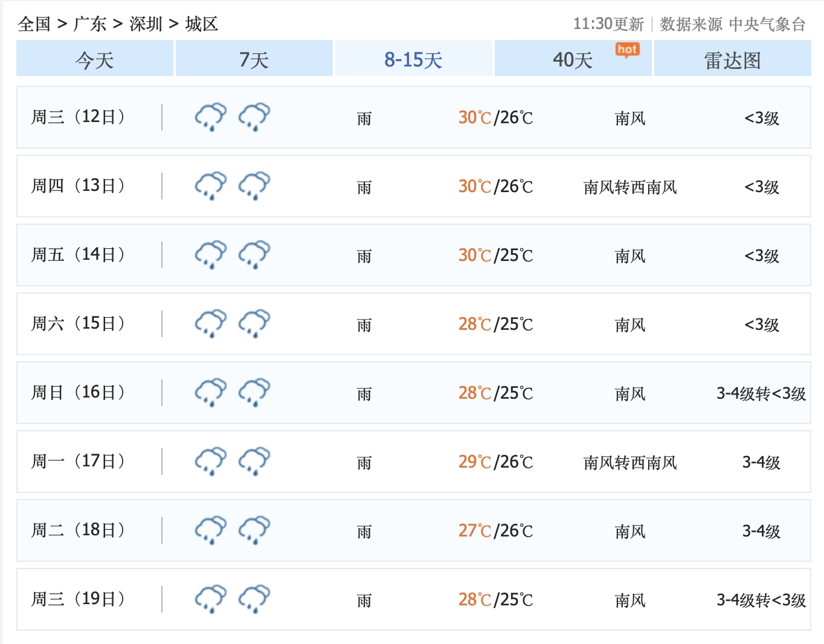Image resolution: width=824 pixels, height=644 pixels.
Task: Select the 周六（15日） date label
Action: pyautogui.click(x=79, y=323)
